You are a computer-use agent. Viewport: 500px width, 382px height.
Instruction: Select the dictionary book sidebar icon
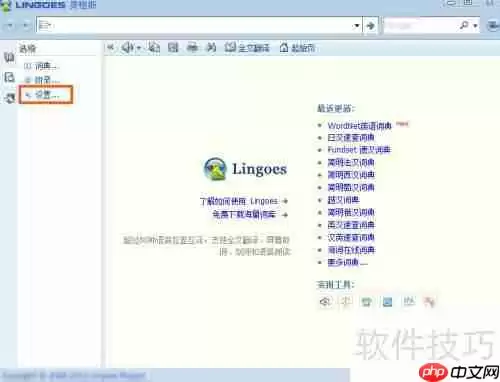(9, 57)
